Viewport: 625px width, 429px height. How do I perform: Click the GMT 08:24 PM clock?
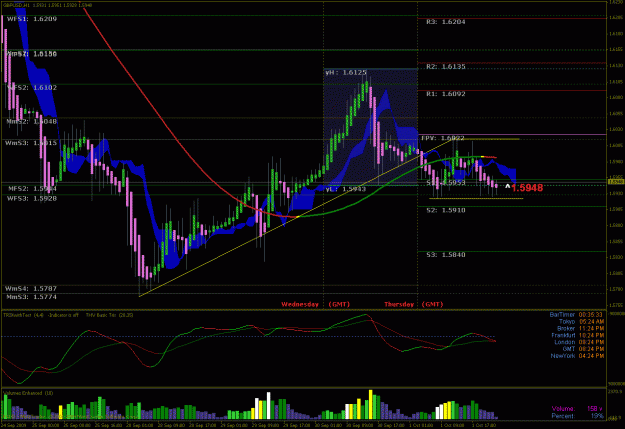pos(583,349)
